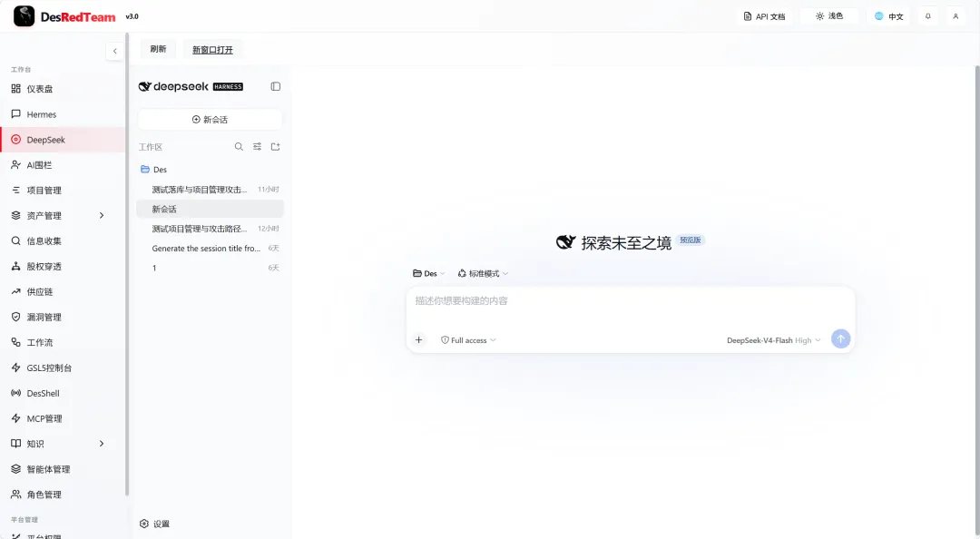Viewport: 980px width, 539px height.
Task: Click the plus attach icon in input
Action: [418, 340]
